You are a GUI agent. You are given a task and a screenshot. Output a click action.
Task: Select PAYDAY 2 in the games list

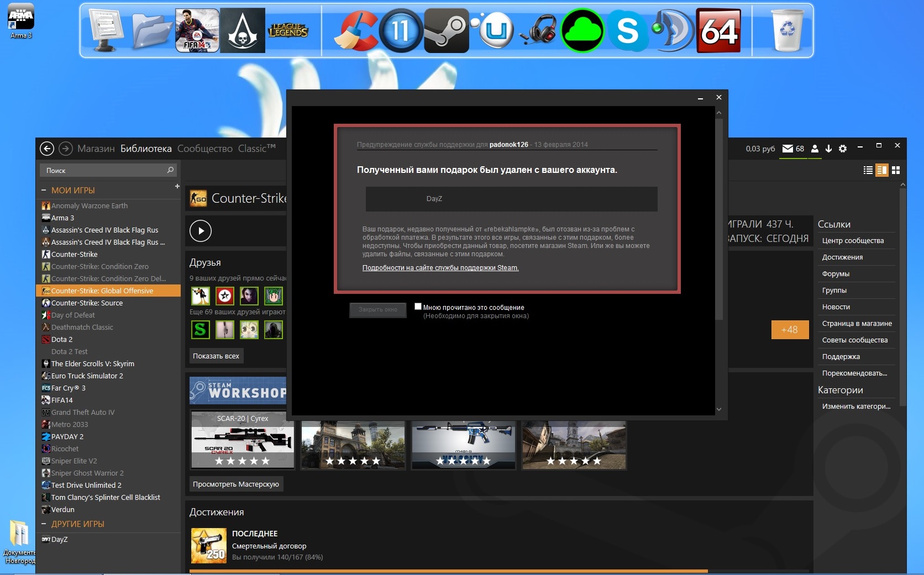point(108,437)
